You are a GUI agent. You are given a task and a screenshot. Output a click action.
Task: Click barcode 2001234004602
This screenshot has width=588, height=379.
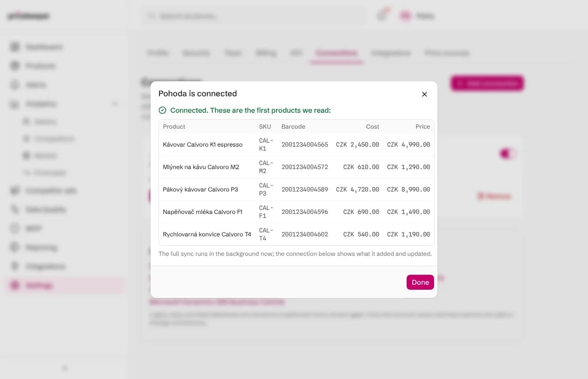coord(304,234)
